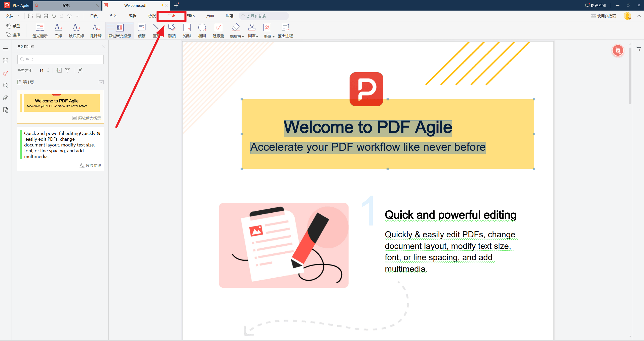Open the attachments paperclip panel

pyautogui.click(x=6, y=98)
